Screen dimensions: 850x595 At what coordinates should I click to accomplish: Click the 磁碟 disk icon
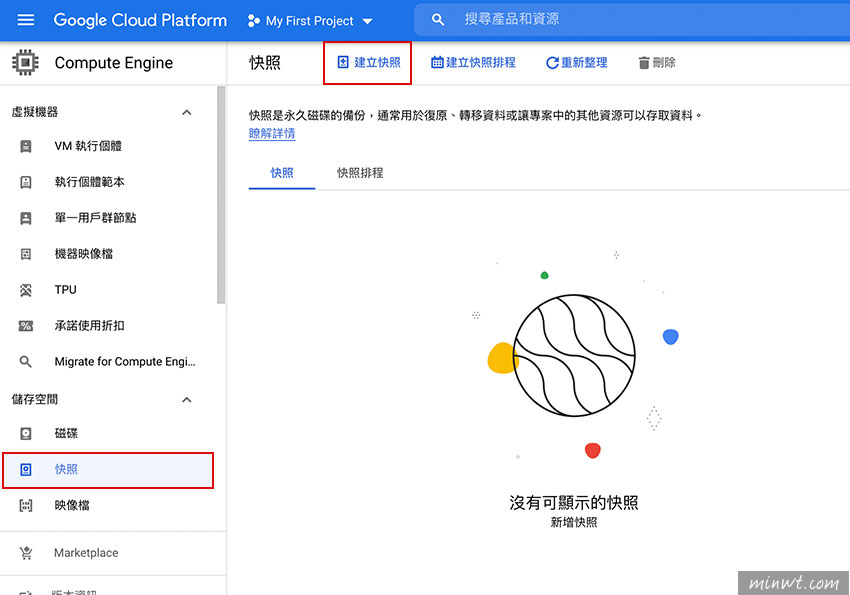tap(25, 434)
